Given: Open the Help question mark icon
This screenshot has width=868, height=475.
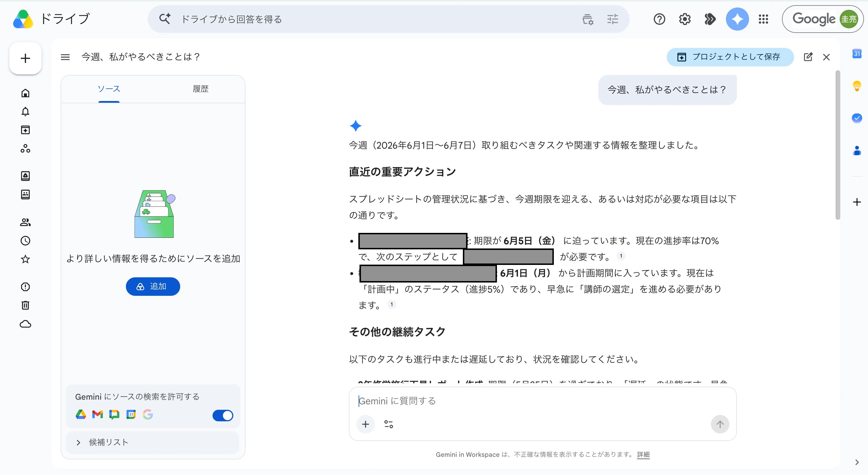Looking at the screenshot, I should coord(659,19).
